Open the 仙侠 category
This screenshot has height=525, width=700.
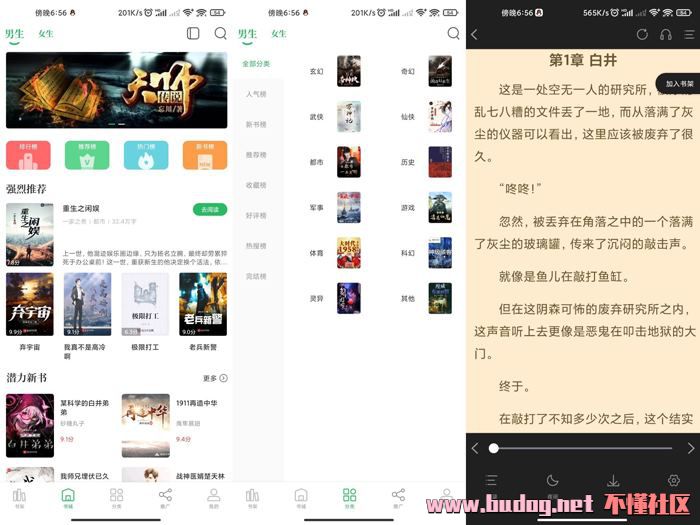(x=426, y=117)
